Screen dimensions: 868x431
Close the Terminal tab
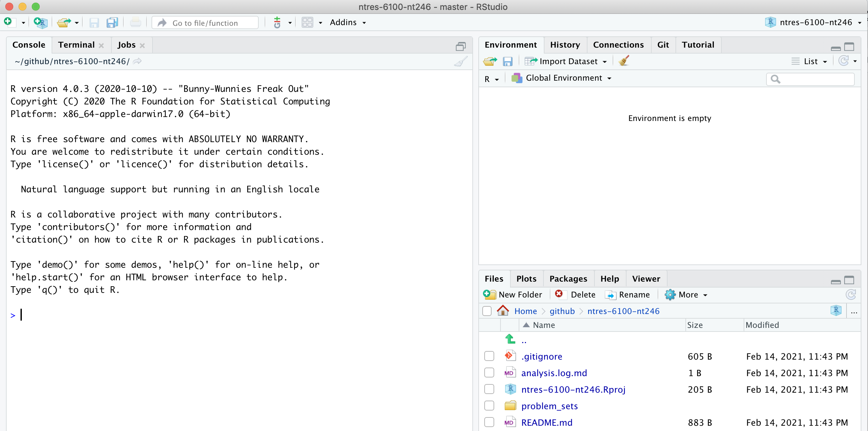coord(101,46)
